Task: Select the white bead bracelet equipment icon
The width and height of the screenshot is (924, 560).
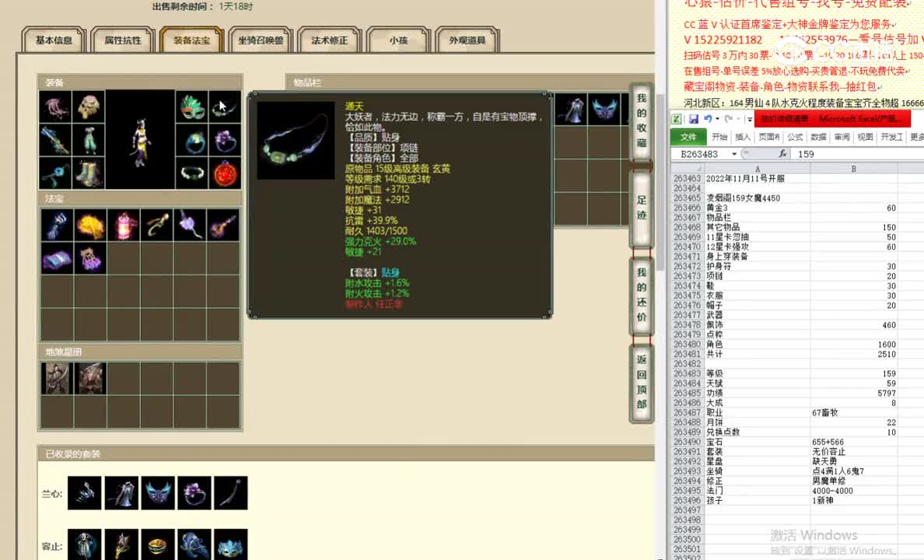Action: coord(192,173)
